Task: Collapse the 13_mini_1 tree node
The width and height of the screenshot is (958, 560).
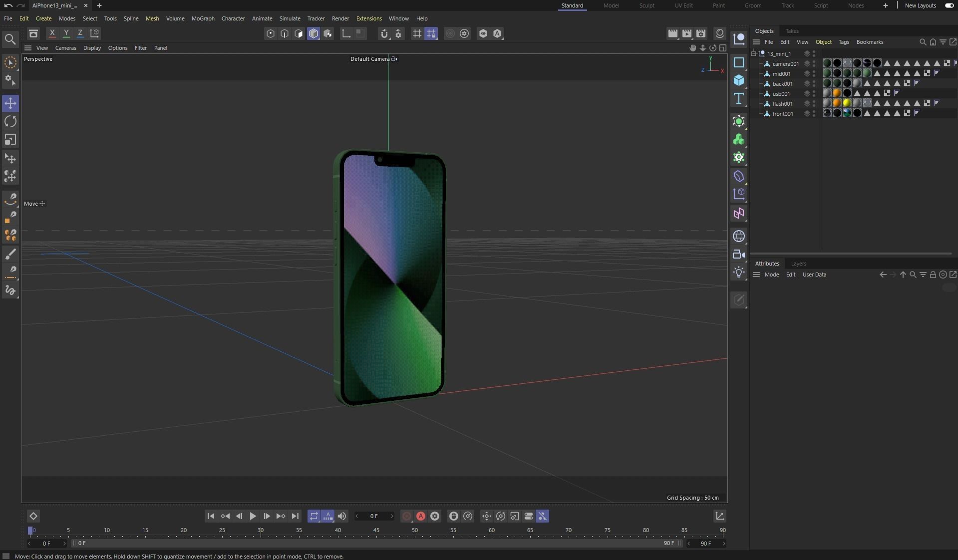Action: tap(754, 54)
